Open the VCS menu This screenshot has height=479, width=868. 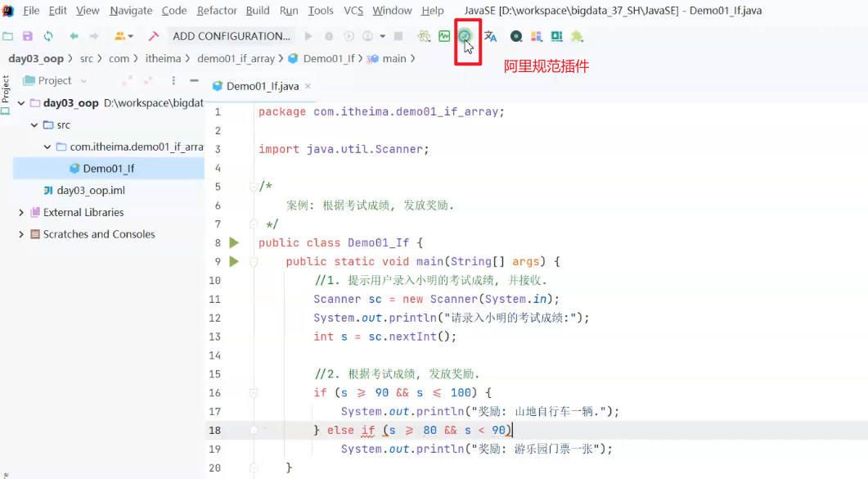(353, 11)
